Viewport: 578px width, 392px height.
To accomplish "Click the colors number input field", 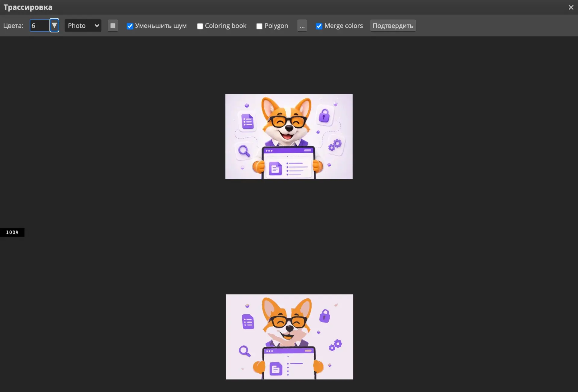I will pyautogui.click(x=40, y=26).
